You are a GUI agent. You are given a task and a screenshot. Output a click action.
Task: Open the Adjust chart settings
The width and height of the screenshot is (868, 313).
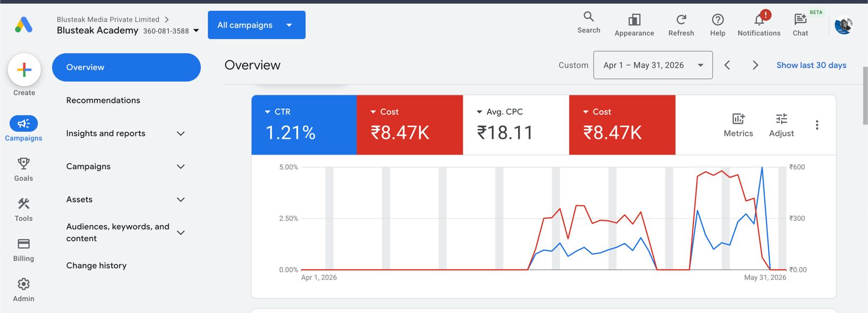click(781, 125)
